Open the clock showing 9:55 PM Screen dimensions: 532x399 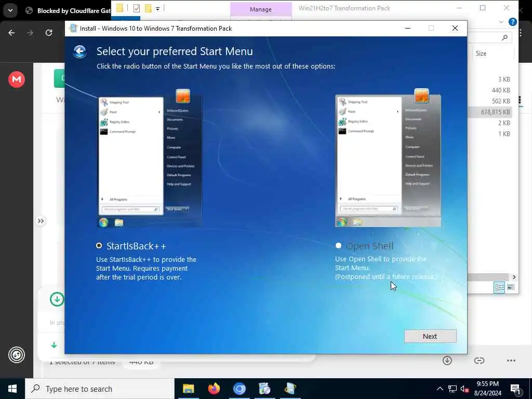click(487, 389)
